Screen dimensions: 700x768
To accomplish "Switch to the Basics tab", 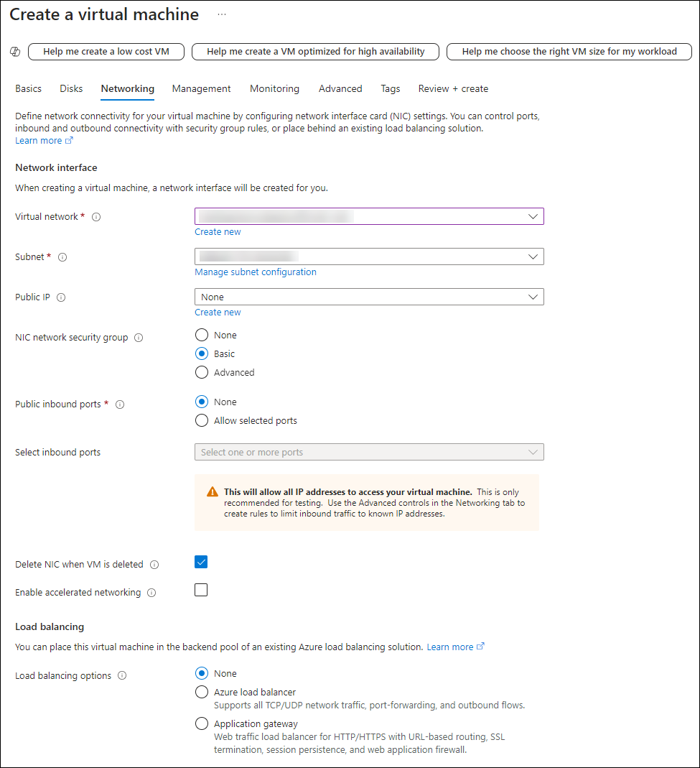I will click(29, 88).
